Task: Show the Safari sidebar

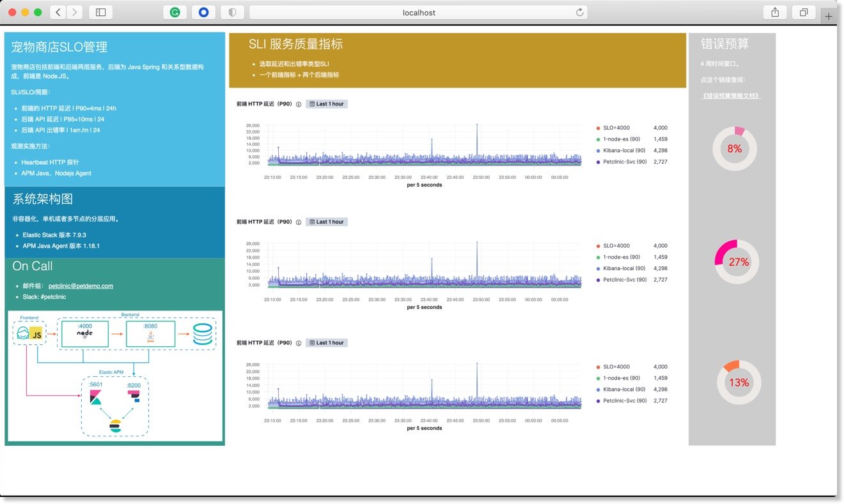Action: click(x=100, y=12)
